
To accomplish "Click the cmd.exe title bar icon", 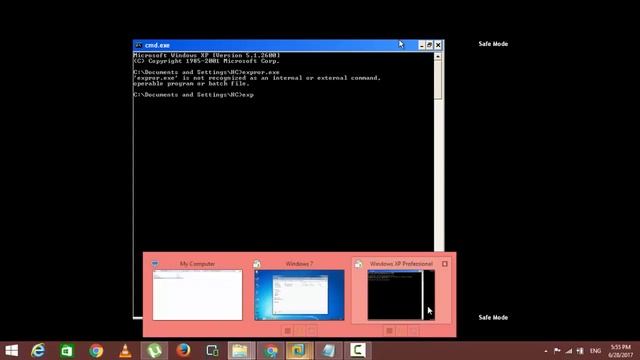I will [x=138, y=45].
